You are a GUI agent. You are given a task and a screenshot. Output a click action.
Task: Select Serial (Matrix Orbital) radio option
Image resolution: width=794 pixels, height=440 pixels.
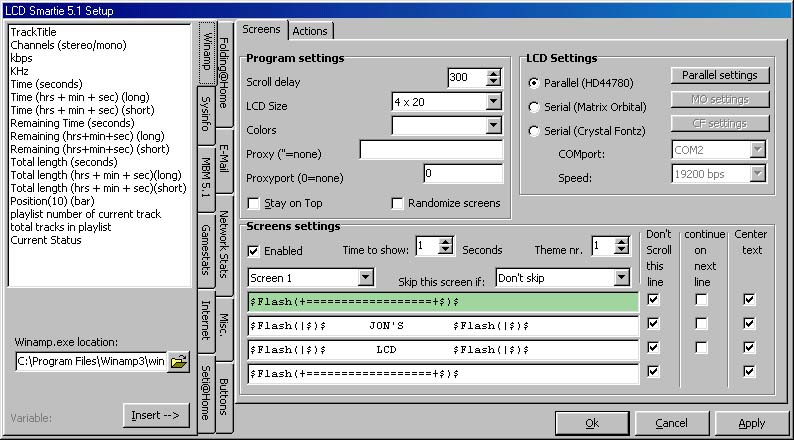(536, 107)
